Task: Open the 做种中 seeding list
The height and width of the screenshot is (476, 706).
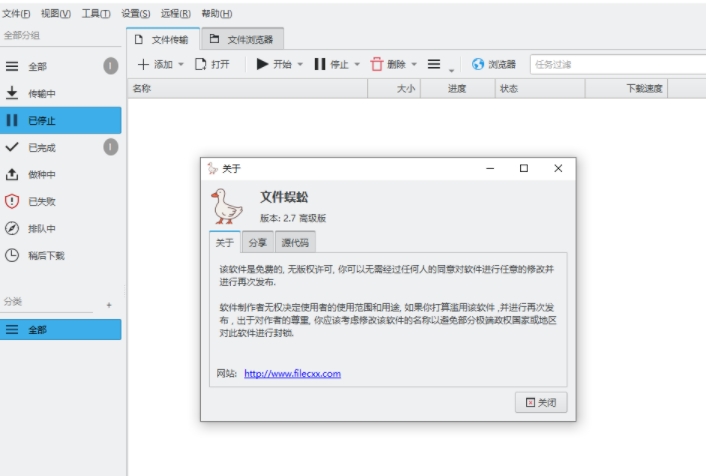Action: [41, 174]
